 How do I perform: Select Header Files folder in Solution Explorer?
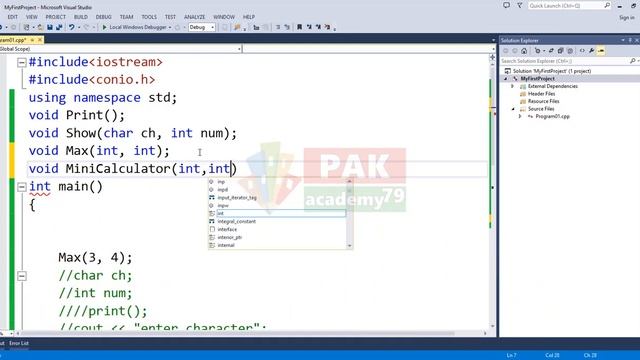541,94
